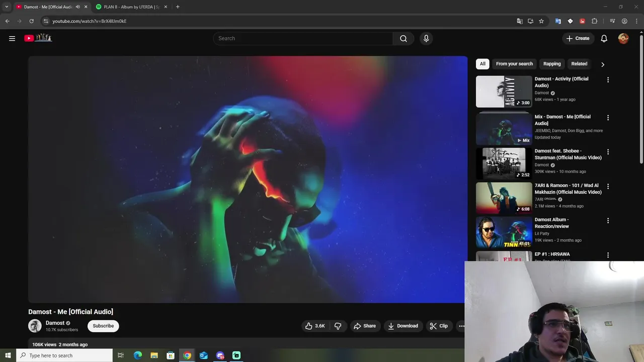Open '7ARI & Ramoon - 101' title
The height and width of the screenshot is (362, 644).
(568, 189)
